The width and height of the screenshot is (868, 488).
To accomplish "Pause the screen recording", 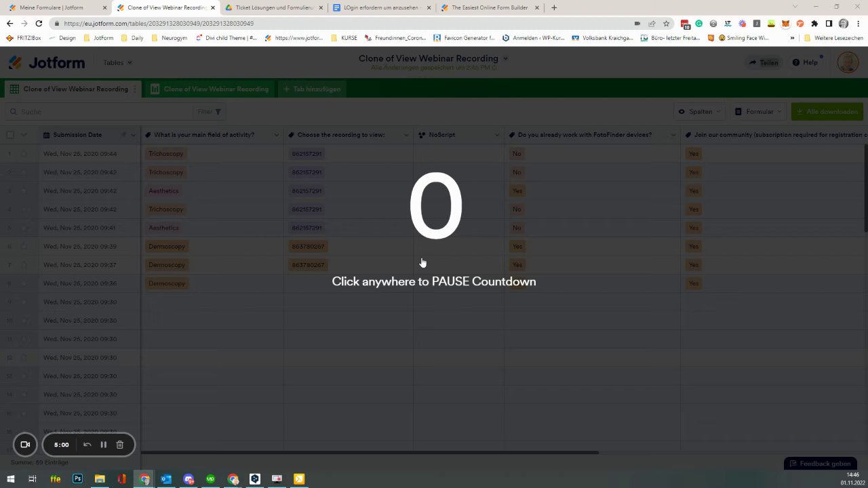I will pyautogui.click(x=104, y=445).
